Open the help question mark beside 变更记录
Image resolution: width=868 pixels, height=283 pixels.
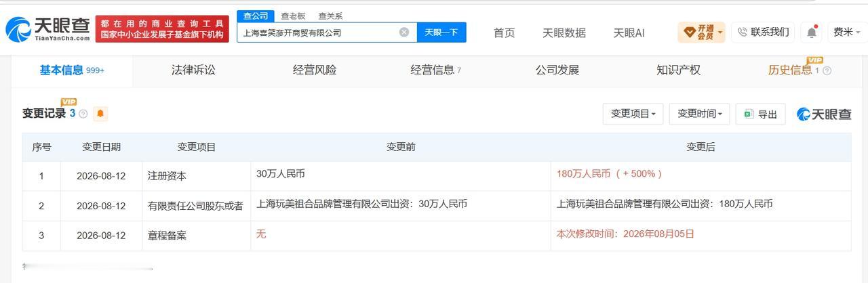(x=83, y=114)
